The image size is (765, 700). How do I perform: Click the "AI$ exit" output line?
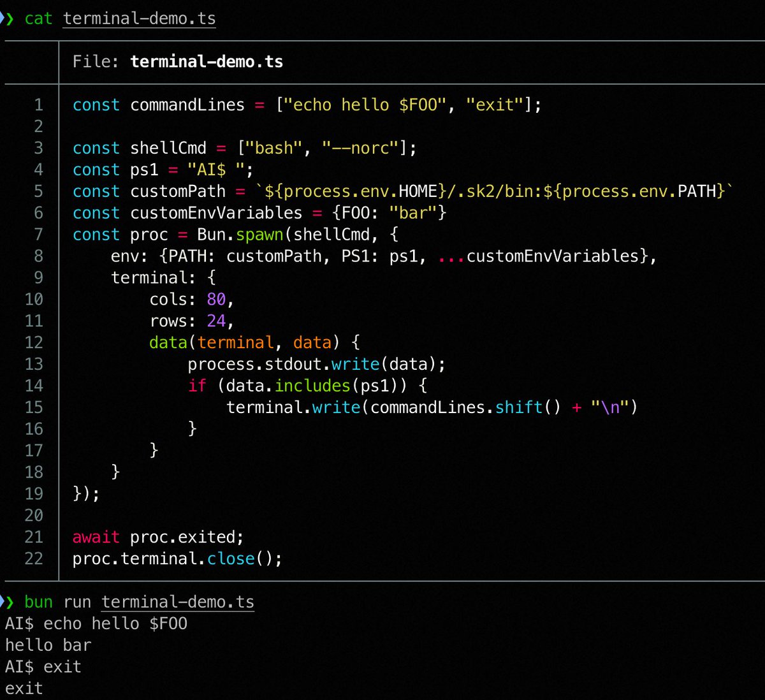click(x=43, y=667)
